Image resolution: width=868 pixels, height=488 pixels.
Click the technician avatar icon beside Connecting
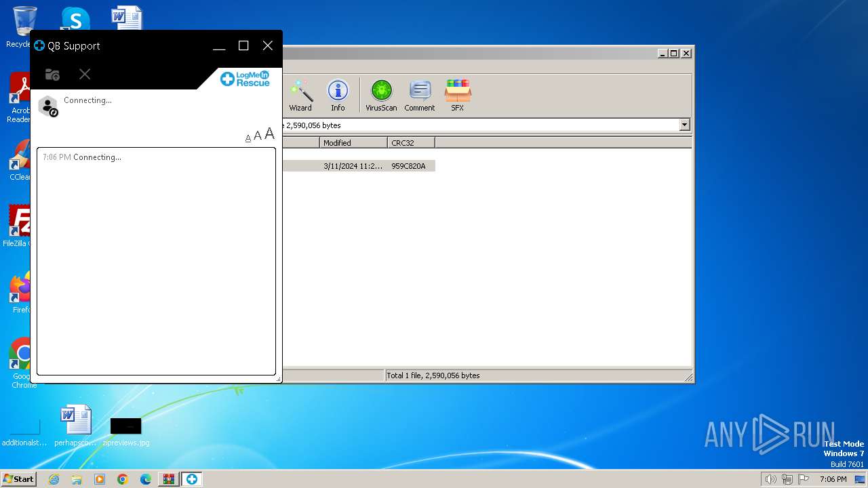click(x=48, y=106)
